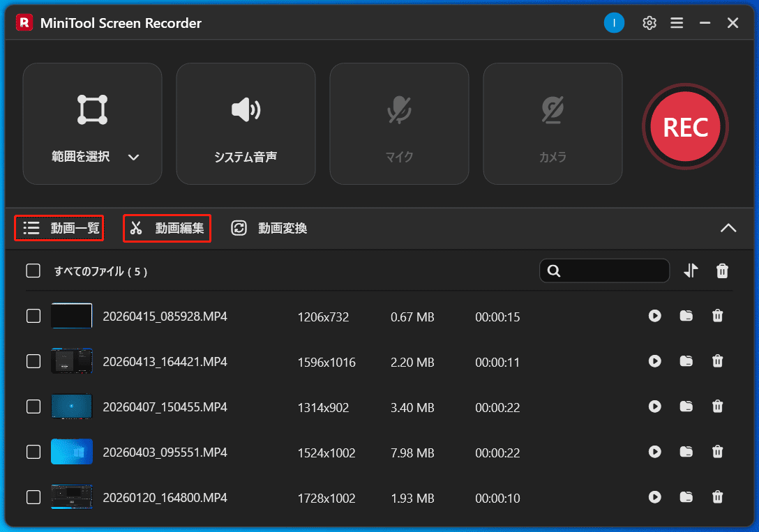The height and width of the screenshot is (532, 759).
Task: Play 20260120_164800.MP4
Action: (655, 496)
